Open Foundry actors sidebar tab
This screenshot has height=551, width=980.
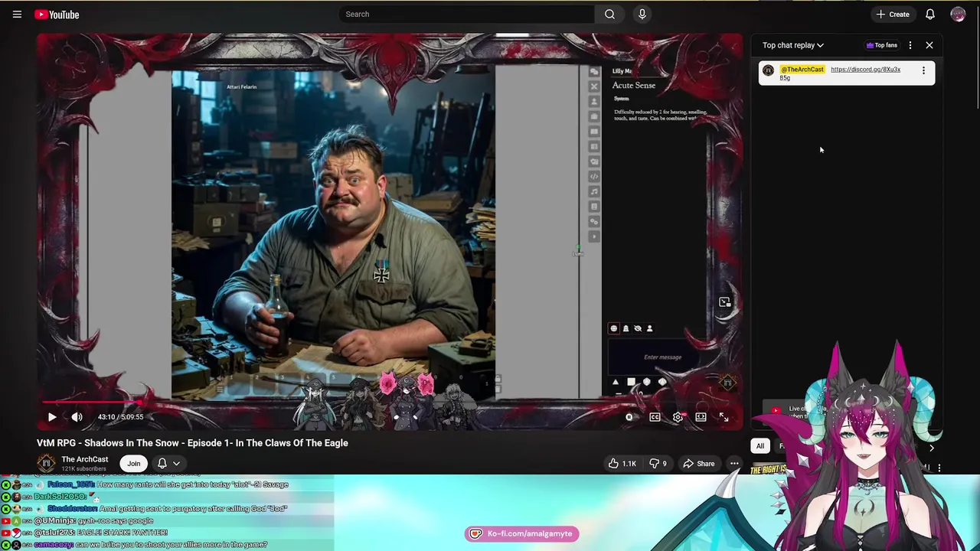coord(594,102)
